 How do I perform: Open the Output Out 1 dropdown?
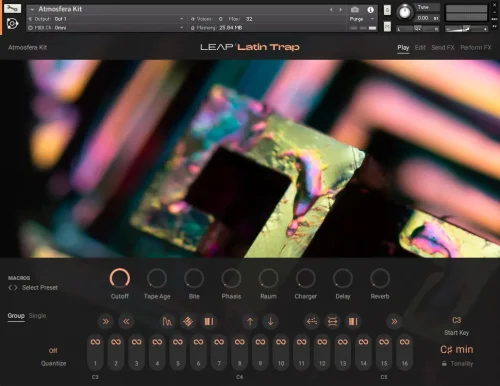[x=106, y=19]
